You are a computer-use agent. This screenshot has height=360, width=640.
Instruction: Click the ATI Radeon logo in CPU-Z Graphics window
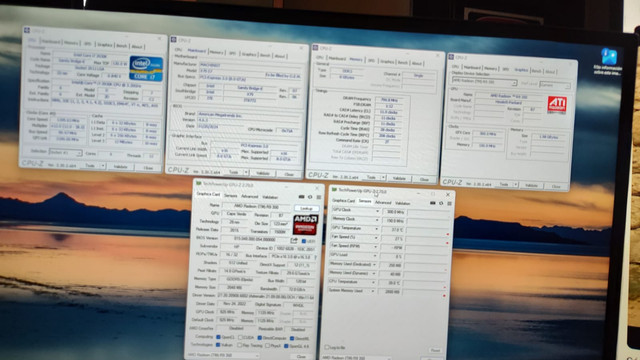coord(557,104)
